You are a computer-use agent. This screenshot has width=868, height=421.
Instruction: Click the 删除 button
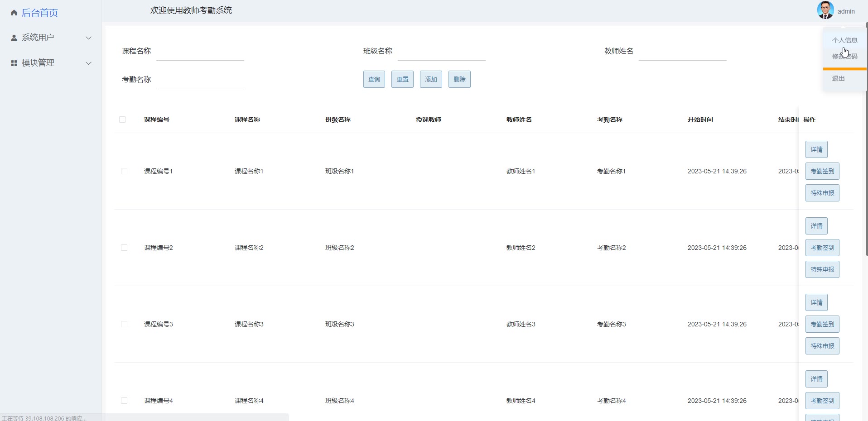(460, 79)
